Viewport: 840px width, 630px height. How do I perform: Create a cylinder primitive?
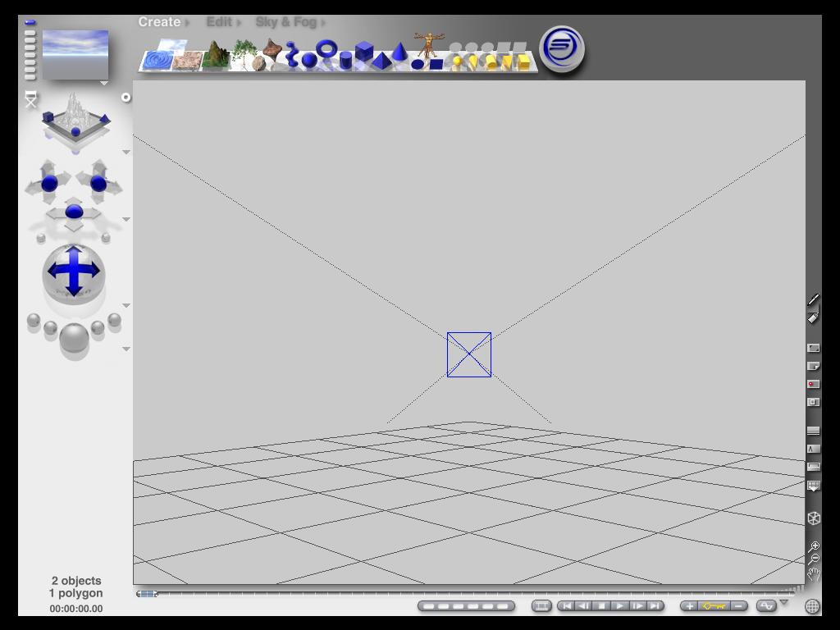tap(345, 61)
